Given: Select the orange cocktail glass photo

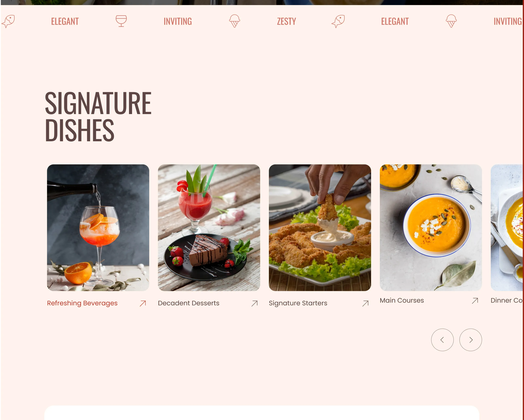Looking at the screenshot, I should 98,228.
